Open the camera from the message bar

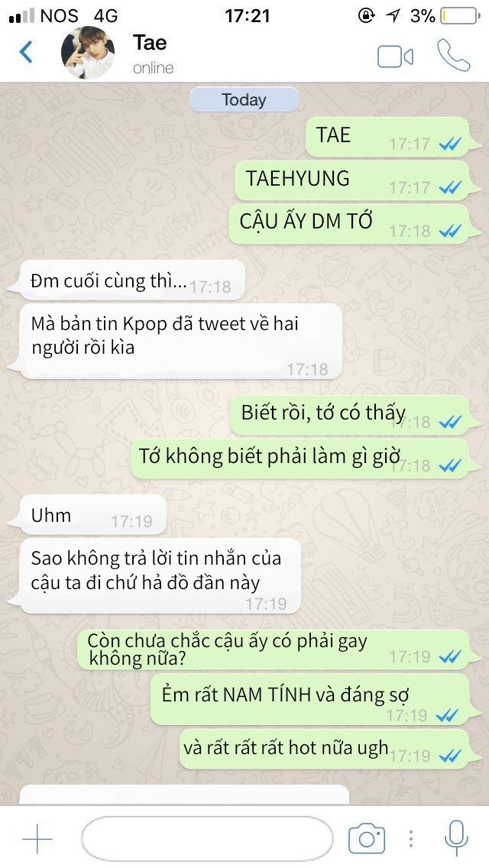[x=366, y=839]
